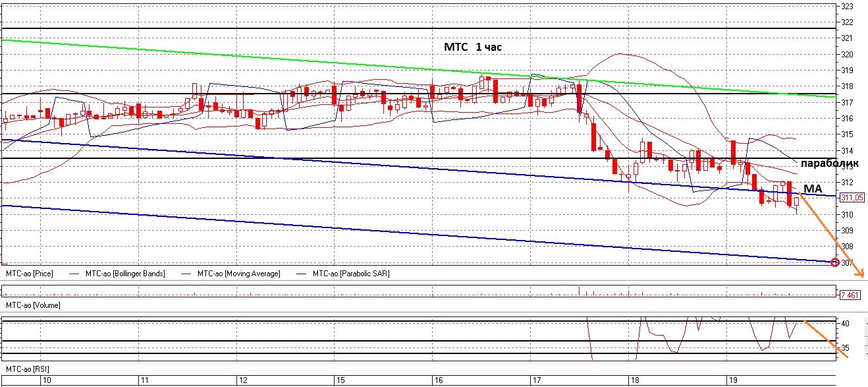Click date label 10 on time axis
Viewport: 868px width, 387px height.
pos(47,381)
